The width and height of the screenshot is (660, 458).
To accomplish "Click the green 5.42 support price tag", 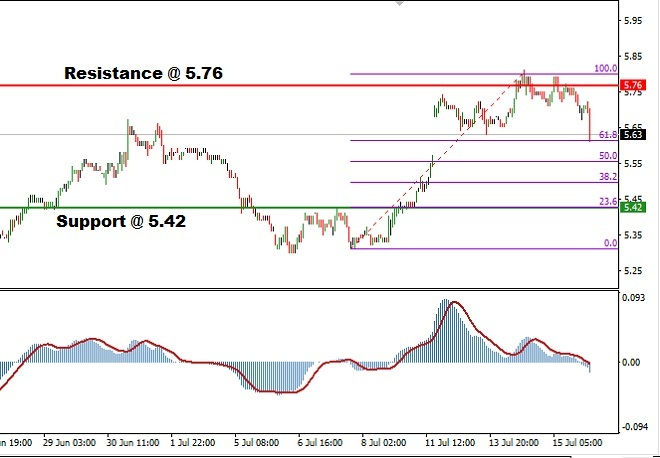I will 633,208.
